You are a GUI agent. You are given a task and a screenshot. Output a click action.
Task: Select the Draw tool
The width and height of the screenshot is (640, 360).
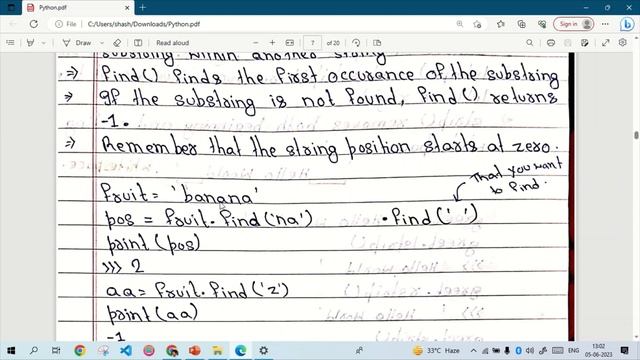tap(77, 42)
